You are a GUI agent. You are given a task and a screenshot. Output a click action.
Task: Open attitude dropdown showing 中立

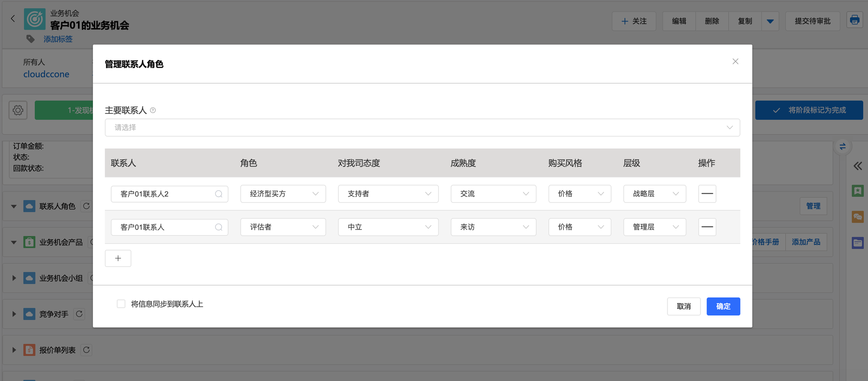[388, 227]
